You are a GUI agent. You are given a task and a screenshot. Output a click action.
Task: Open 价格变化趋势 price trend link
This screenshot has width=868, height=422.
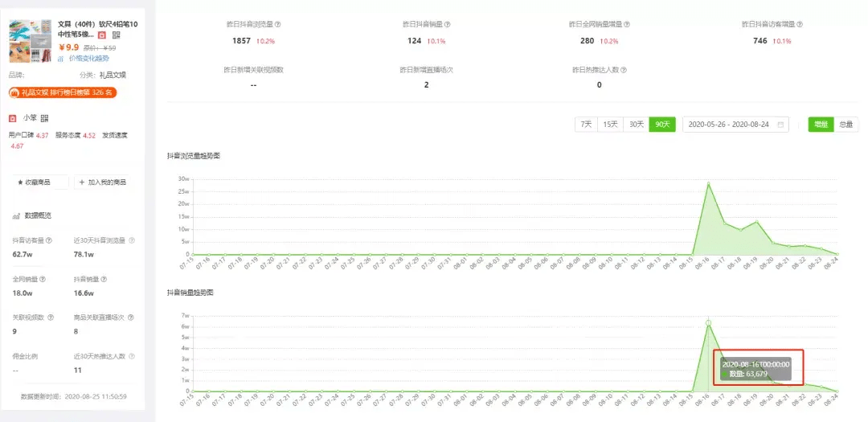pyautogui.click(x=89, y=58)
